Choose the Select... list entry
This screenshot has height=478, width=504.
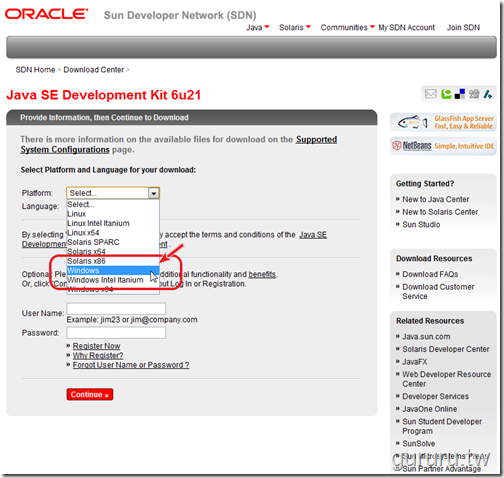click(113, 204)
